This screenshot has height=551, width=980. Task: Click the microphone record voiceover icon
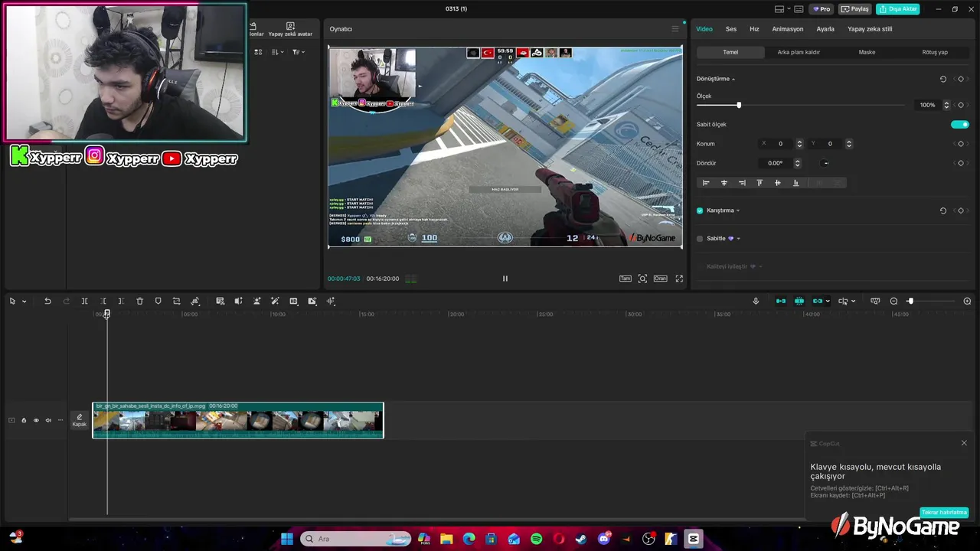pos(756,301)
